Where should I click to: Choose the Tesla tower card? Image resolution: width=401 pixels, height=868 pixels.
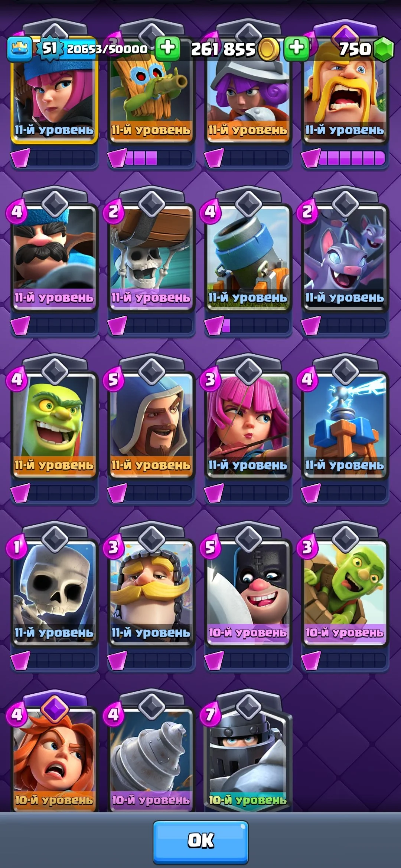pos(345,425)
